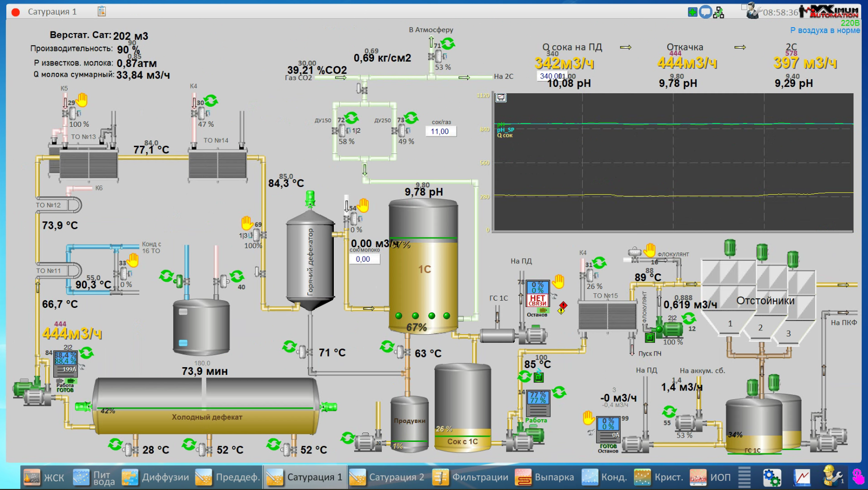Click the Пуск ПЧ start button
The image size is (868, 490).
pos(650,338)
